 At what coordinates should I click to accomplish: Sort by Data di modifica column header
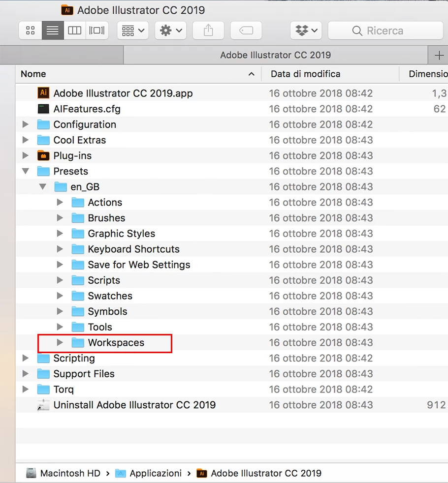(x=330, y=74)
